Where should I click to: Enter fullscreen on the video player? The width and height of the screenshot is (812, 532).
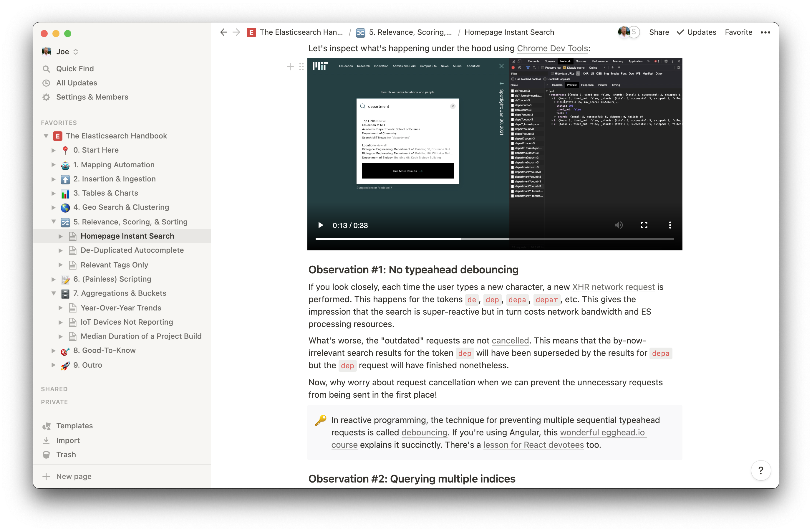coord(644,225)
